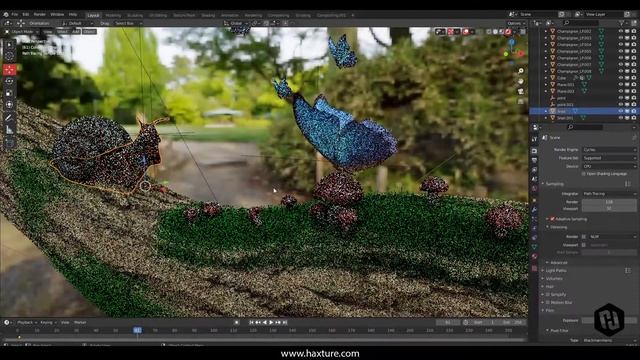The height and width of the screenshot is (360, 640).
Task: Open the viewport Add menu
Action: pyautogui.click(x=76, y=31)
